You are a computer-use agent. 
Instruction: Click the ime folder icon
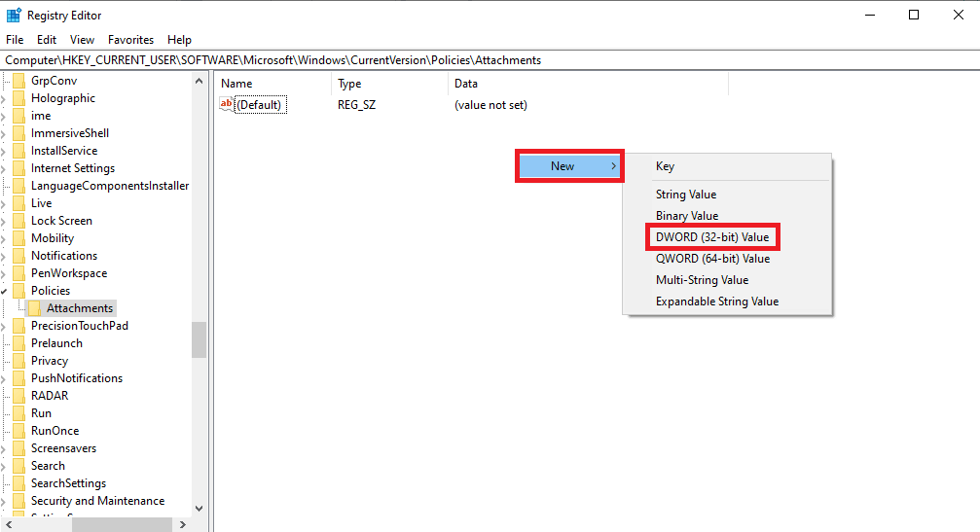(19, 116)
